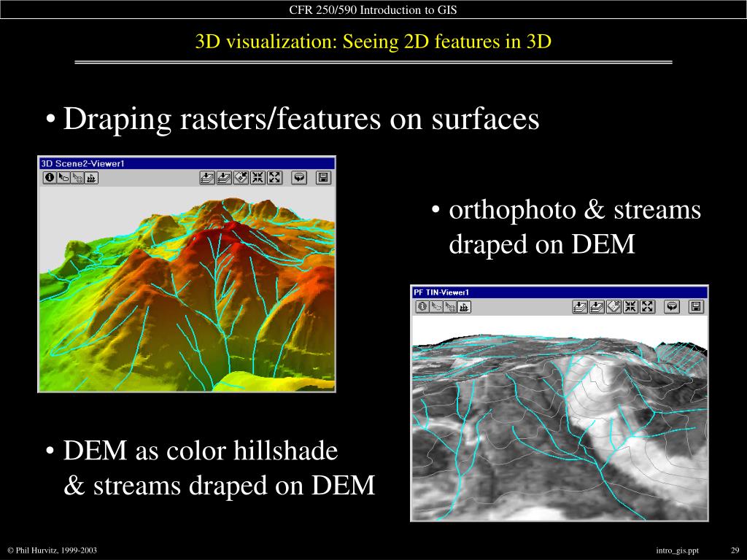Image resolution: width=747 pixels, height=560 pixels.
Task: Click the grayscale orthophoto terrain scene
Action: [x=560, y=418]
